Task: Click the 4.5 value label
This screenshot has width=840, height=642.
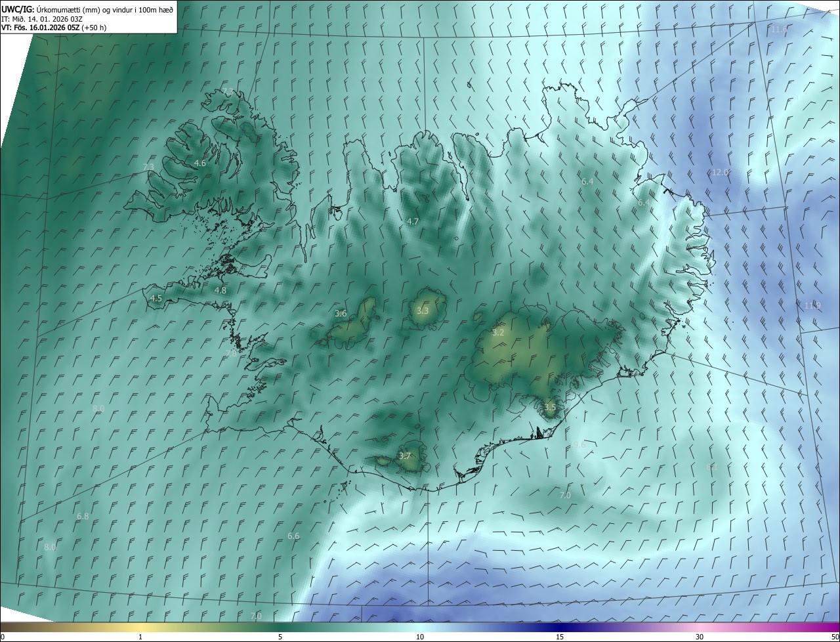Action: (156, 298)
